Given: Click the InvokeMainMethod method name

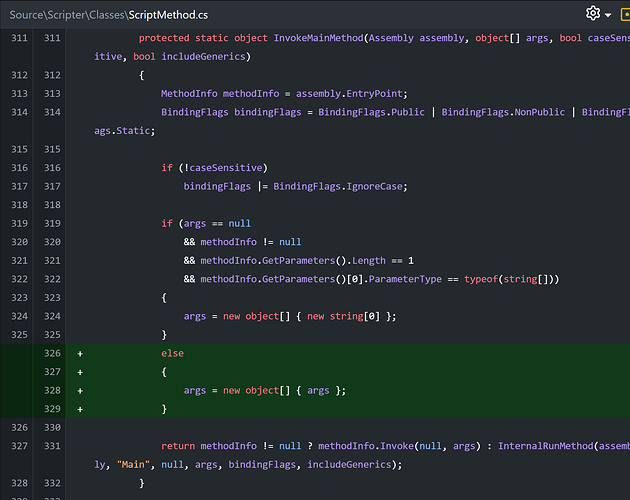Looking at the screenshot, I should click(x=319, y=38).
